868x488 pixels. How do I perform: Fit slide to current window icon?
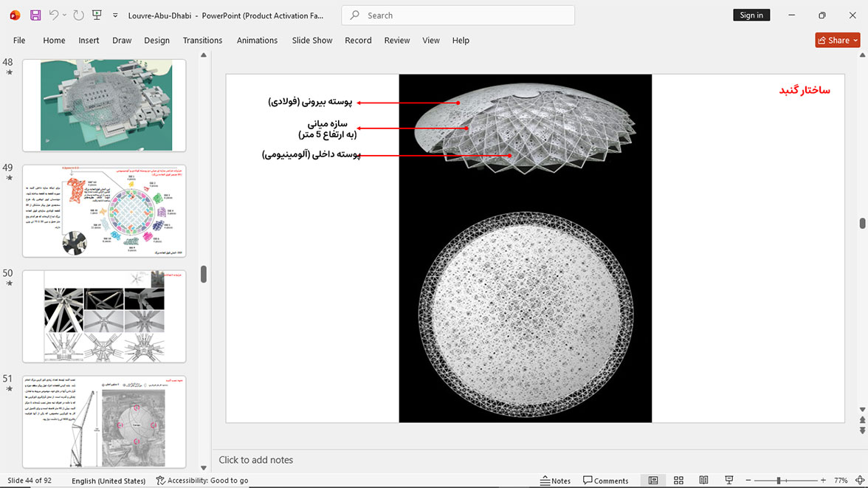[860, 481]
